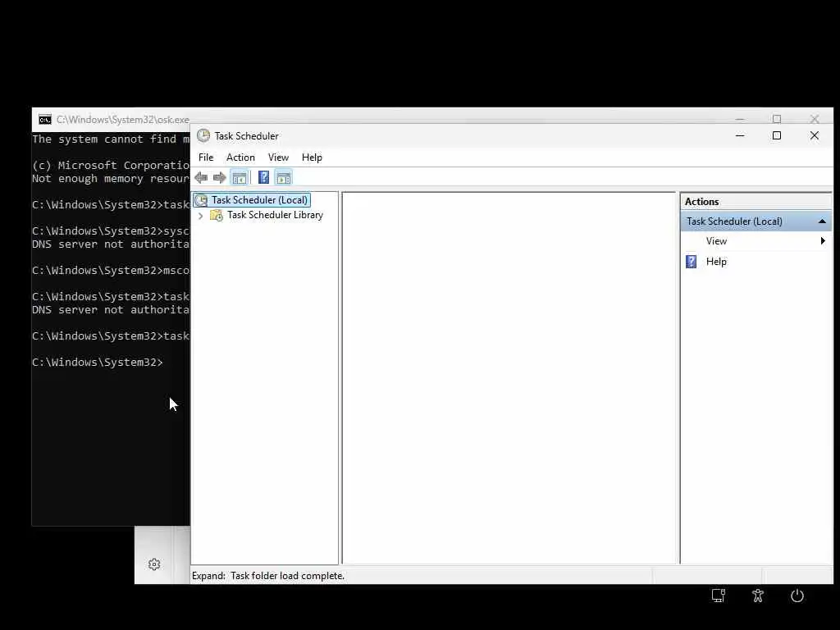Click the status bar text 'Task folder load complete.'
This screenshot has height=630, width=840.
288,576
